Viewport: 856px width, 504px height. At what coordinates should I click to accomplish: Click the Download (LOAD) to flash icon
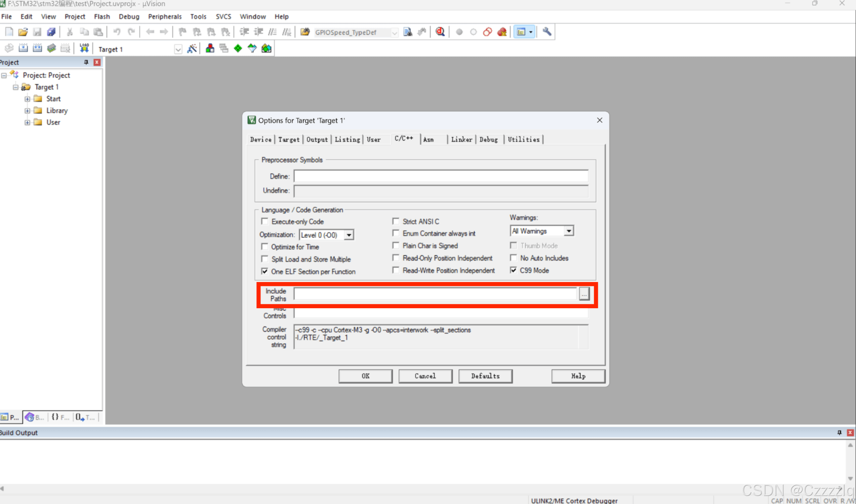84,48
